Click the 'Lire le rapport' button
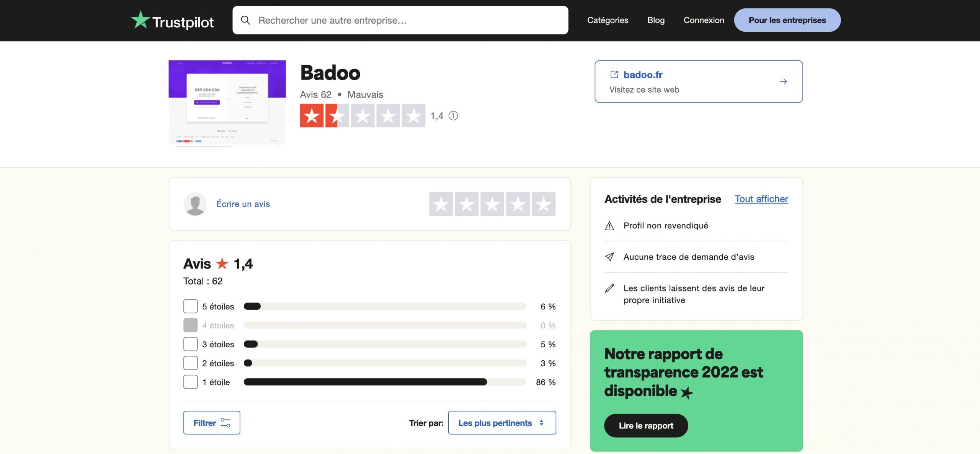The height and width of the screenshot is (454, 980). click(646, 426)
